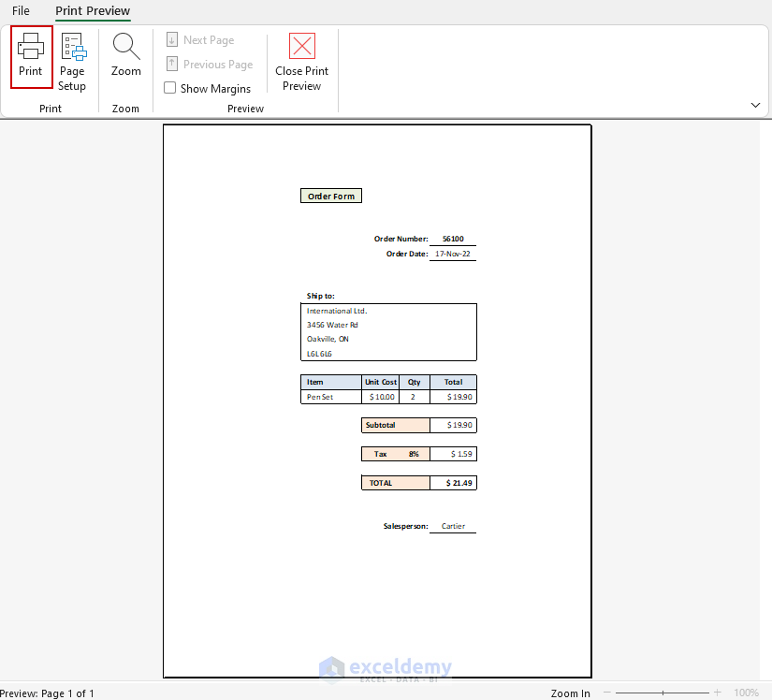Click the Previous Page arrow icon
The image size is (772, 700).
pos(172,64)
